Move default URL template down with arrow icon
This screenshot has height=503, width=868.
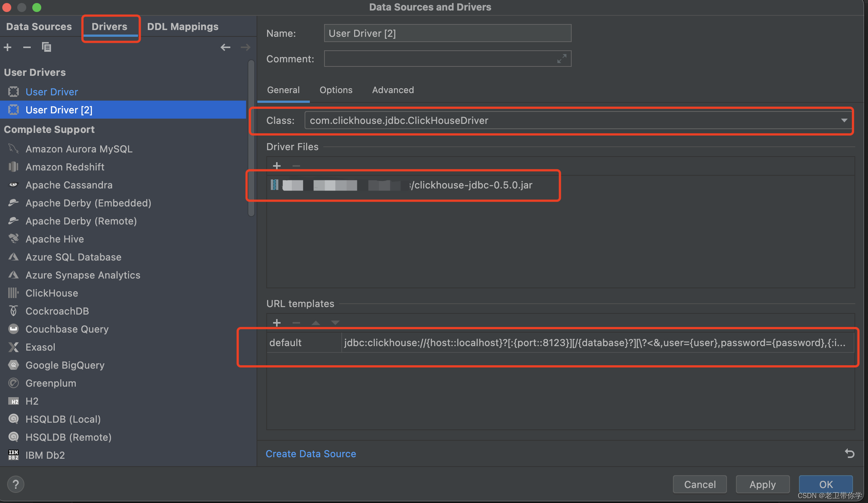point(335,322)
